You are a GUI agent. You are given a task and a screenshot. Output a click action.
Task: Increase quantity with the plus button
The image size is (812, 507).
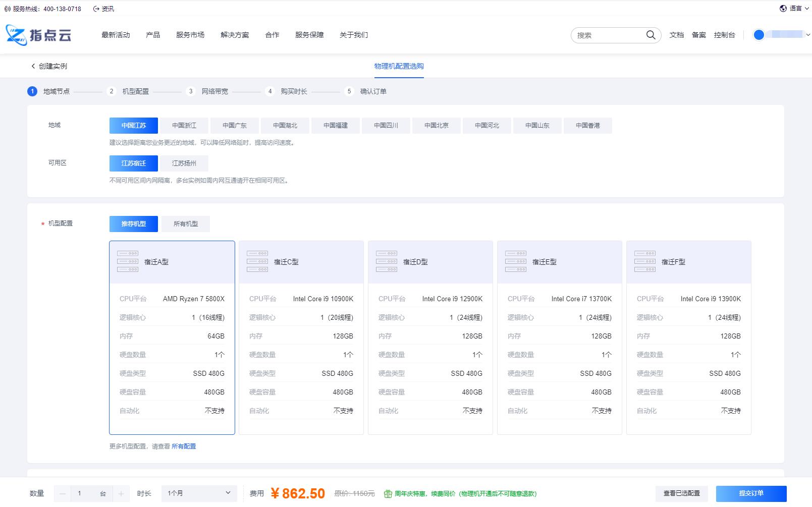click(x=121, y=493)
